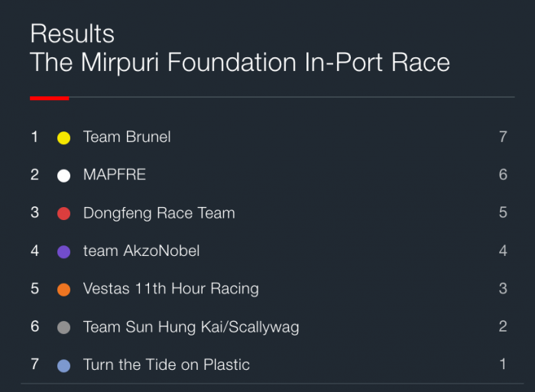Click the purple team AkzoNobel dot
The width and height of the screenshot is (535, 392).
click(63, 251)
